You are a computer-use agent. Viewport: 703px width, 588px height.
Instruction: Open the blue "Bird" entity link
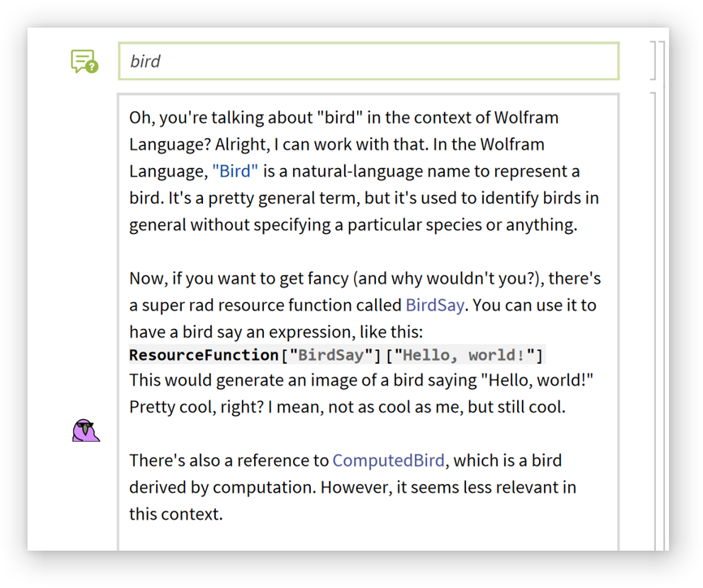click(235, 171)
